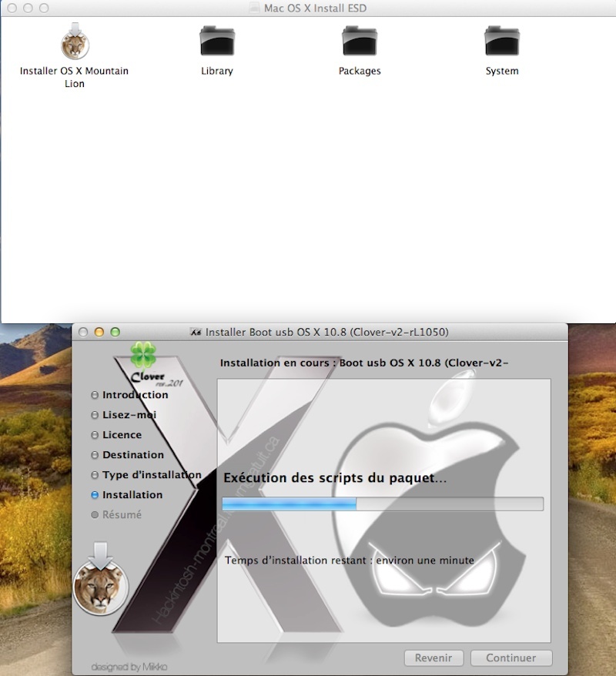This screenshot has width=616, height=676.
Task: Click the Revenir button
Action: coord(434,658)
